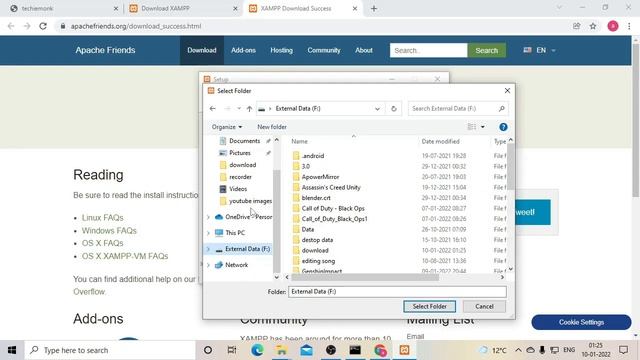Expand External Data (F:) tree node
Image resolution: width=640 pixels, height=360 pixels.
[208, 249]
